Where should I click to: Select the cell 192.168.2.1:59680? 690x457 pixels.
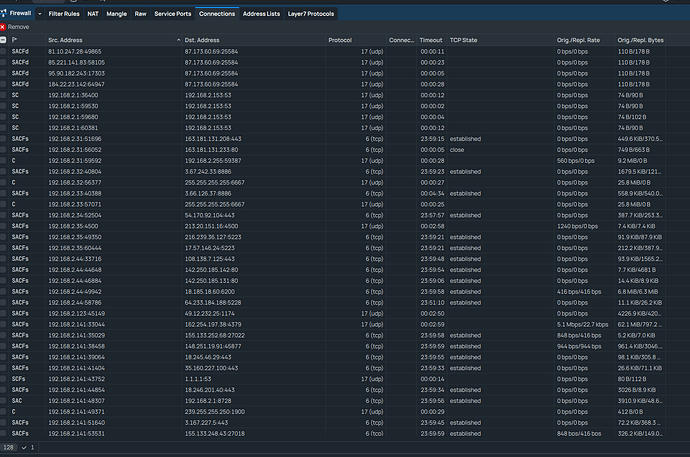pyautogui.click(x=73, y=117)
